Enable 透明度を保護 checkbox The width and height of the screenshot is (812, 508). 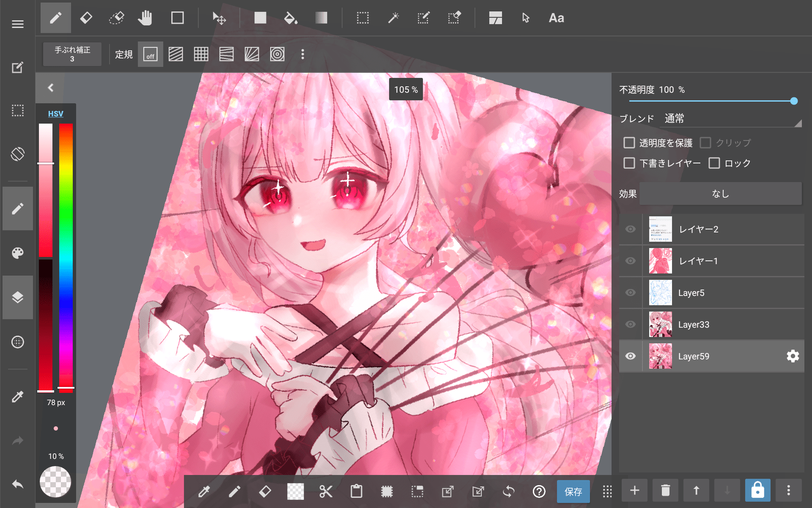629,143
